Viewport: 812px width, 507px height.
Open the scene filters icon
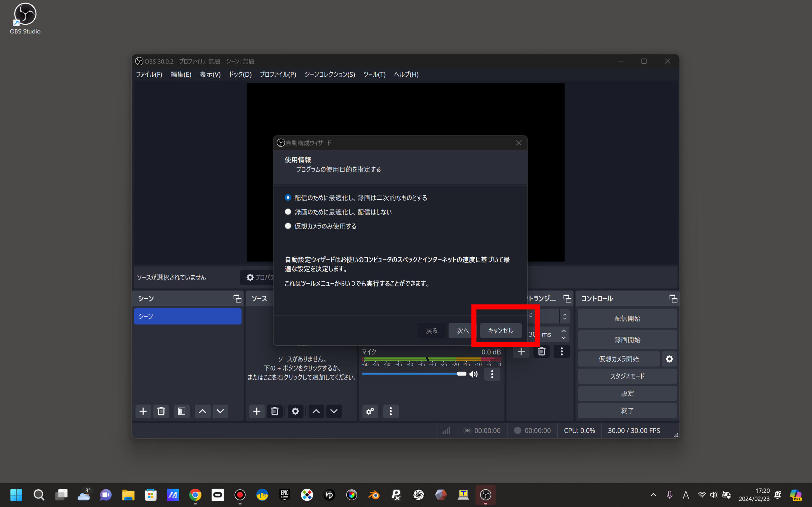point(181,411)
